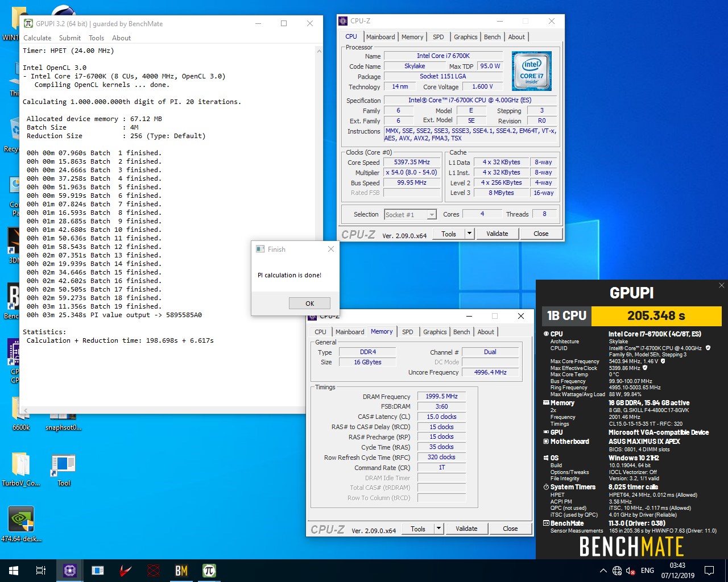Open the 474.64-desk... NVIDIA installer icon
This screenshot has width=728, height=582.
21,524
